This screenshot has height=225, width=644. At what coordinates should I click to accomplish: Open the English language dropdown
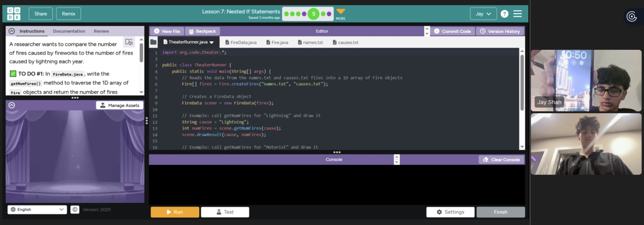click(x=37, y=209)
